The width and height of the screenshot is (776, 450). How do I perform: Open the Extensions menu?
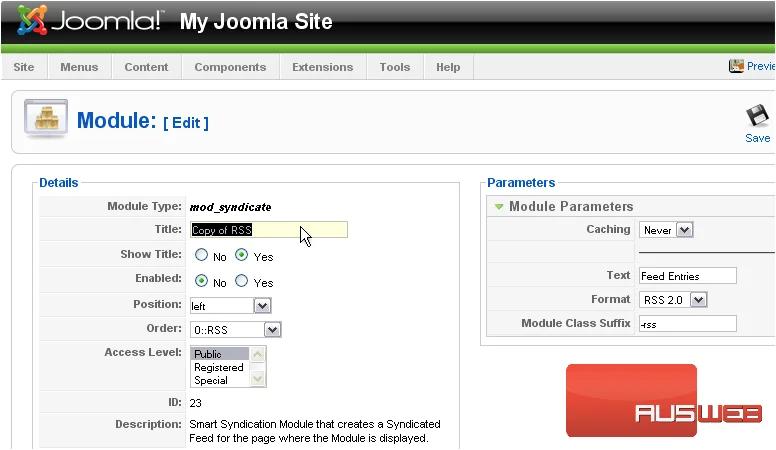pos(323,67)
